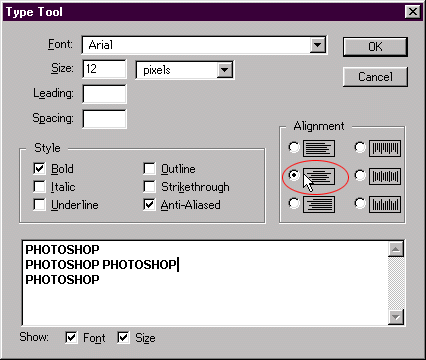Image resolution: width=426 pixels, height=360 pixels.
Task: Open the pixels unit dropdown
Action: (x=225, y=70)
